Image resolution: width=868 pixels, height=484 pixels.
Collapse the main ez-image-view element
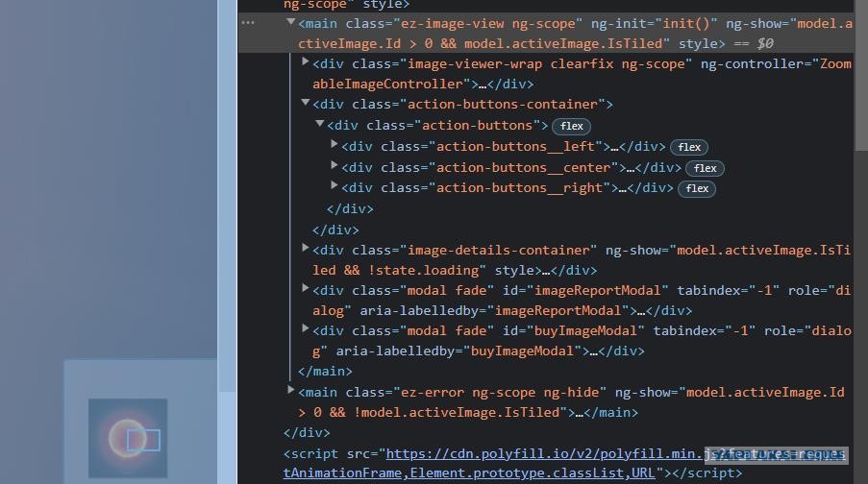tap(290, 23)
